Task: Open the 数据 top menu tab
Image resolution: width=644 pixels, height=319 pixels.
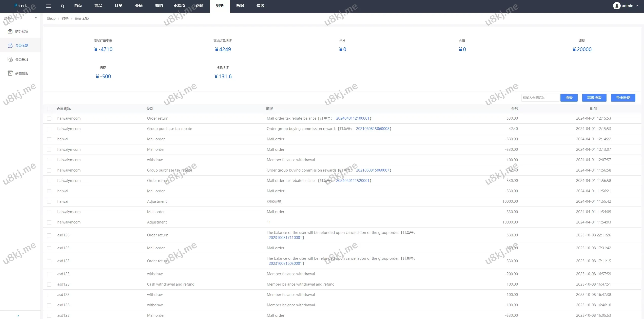Action: point(240,6)
